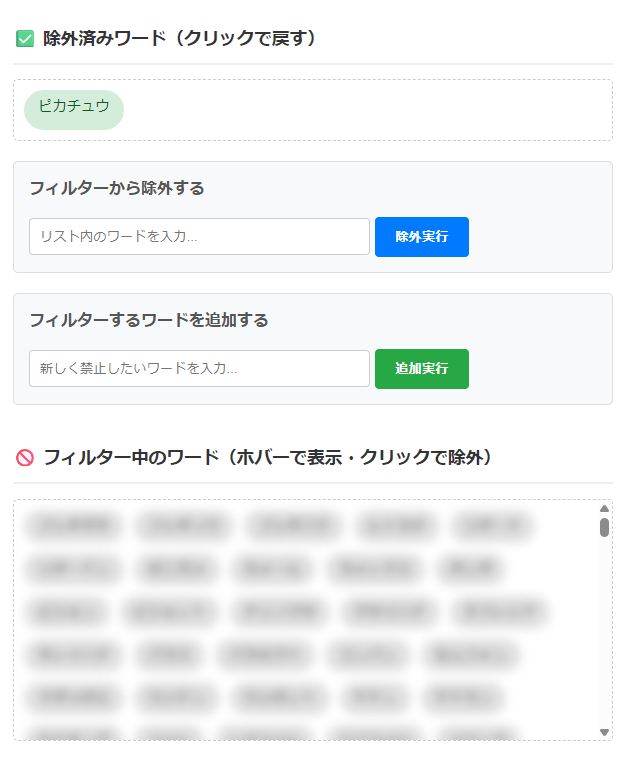Click the 除外済みワード(クリックで戻す) heading text
This screenshot has width=626, height=765.
tap(180, 39)
